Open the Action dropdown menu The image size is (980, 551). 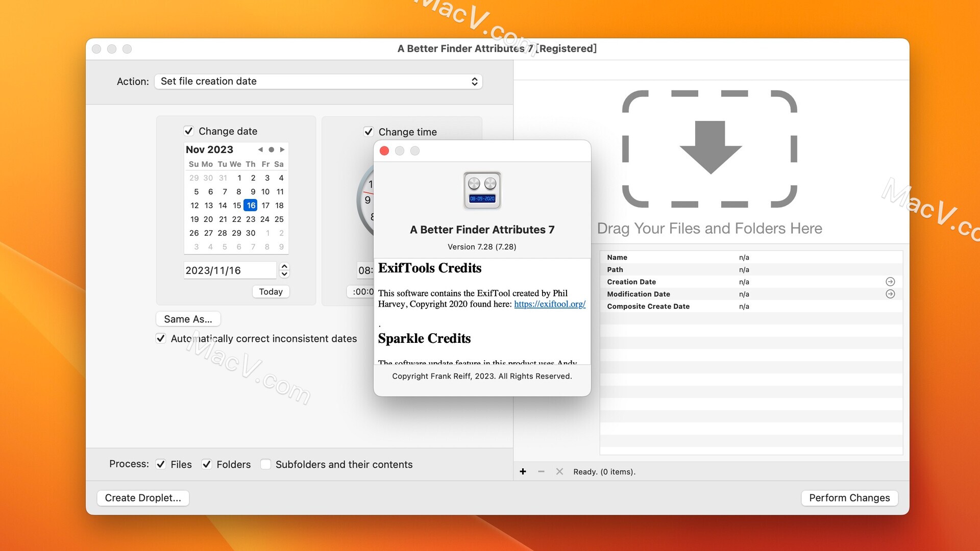(x=318, y=81)
